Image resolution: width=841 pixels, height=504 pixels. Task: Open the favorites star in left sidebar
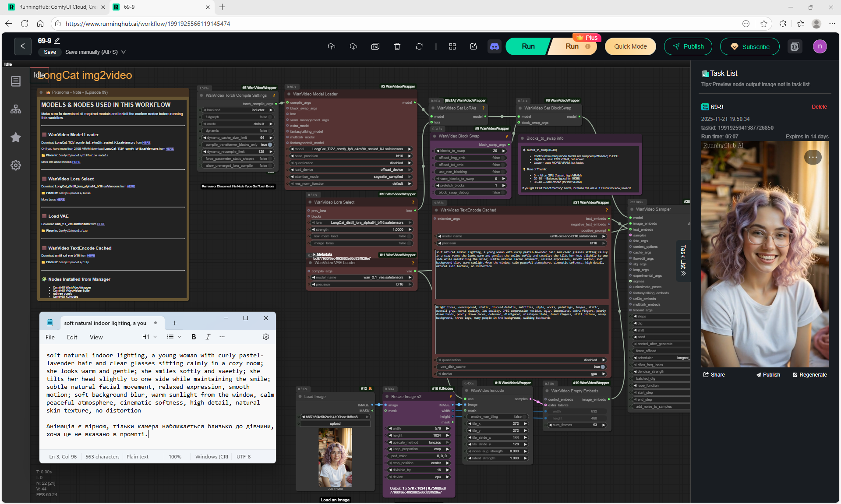(16, 137)
